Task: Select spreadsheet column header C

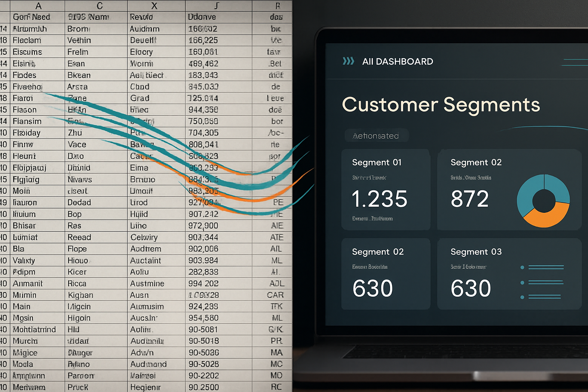Action: (96, 6)
